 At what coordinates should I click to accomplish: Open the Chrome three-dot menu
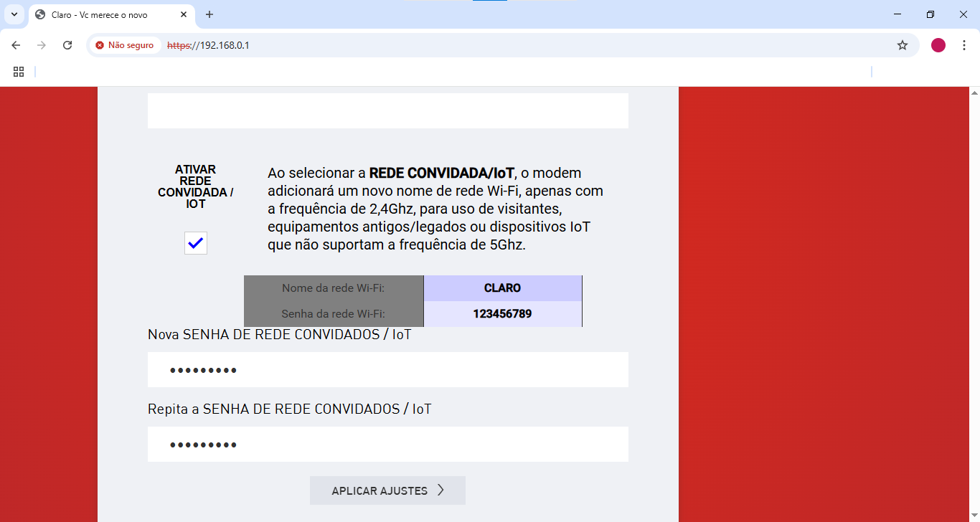963,45
